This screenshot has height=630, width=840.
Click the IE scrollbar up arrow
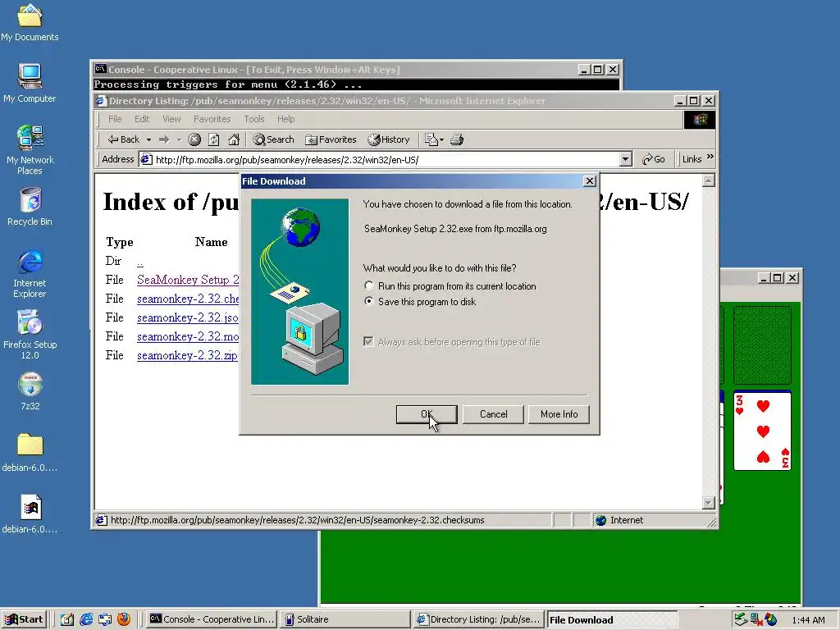click(x=708, y=180)
